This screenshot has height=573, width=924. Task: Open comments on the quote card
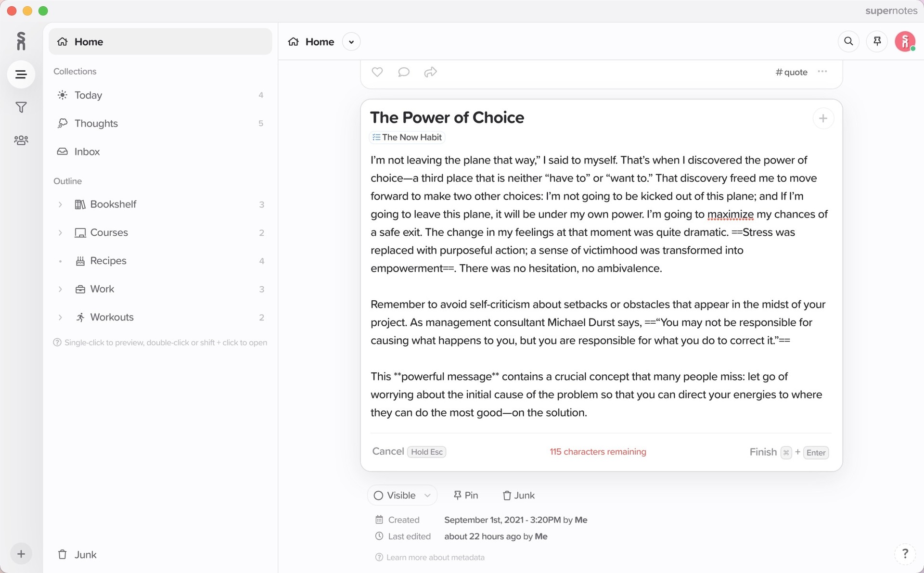(404, 72)
